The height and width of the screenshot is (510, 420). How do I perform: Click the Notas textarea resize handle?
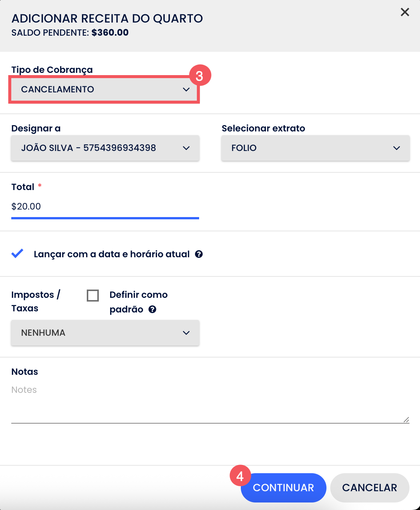[406, 419]
